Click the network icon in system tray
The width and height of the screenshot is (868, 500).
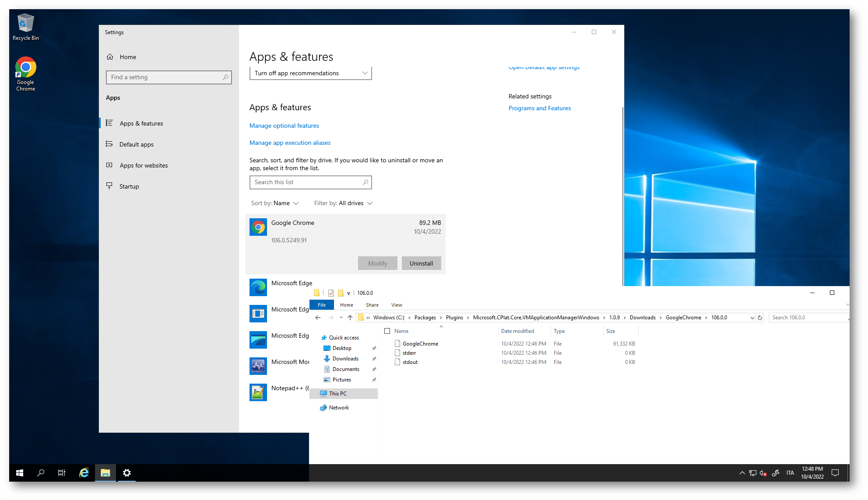(x=752, y=473)
